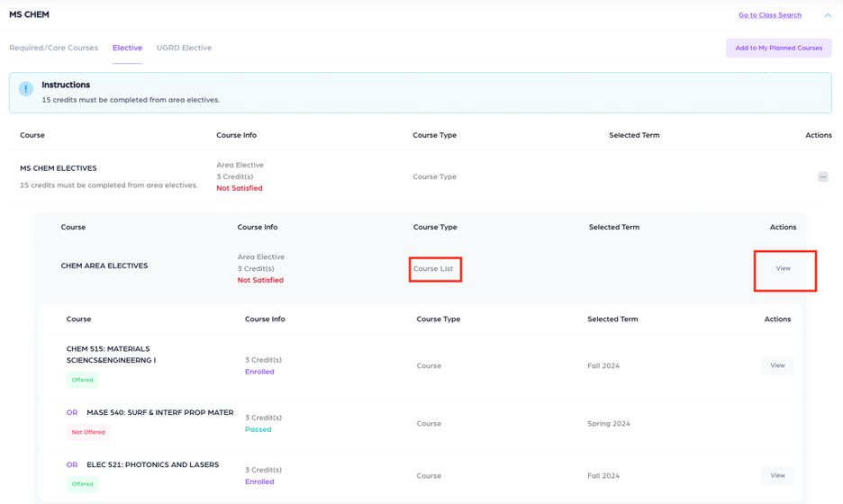Click the Passed status for MASE 540
The width and height of the screenshot is (843, 504).
pos(258,429)
